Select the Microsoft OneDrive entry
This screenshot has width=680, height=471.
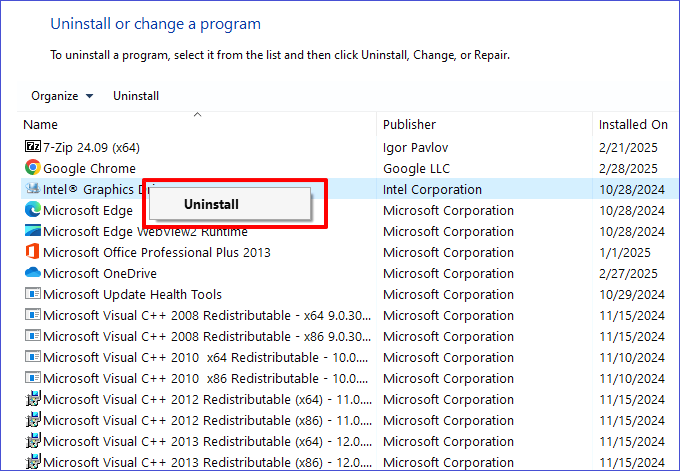point(100,273)
